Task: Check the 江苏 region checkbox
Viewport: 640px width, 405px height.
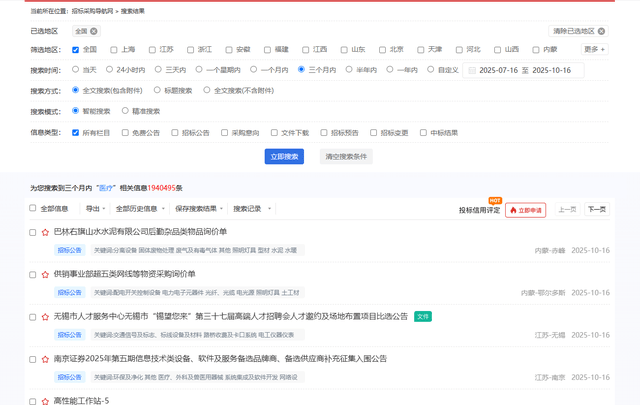Action: click(x=153, y=49)
